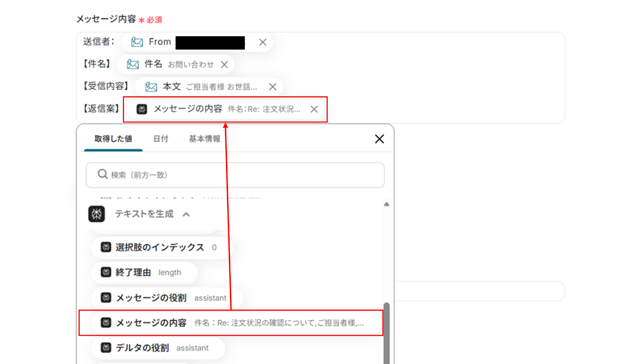Select the 取得した値 tab
Screen dimensions: 626x364
point(113,139)
